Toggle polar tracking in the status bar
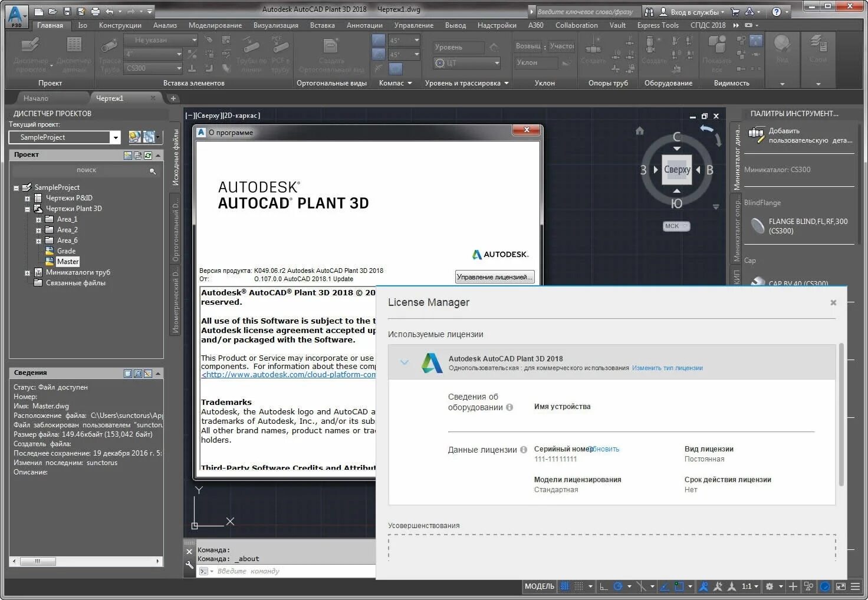This screenshot has height=600, width=868. click(x=618, y=586)
